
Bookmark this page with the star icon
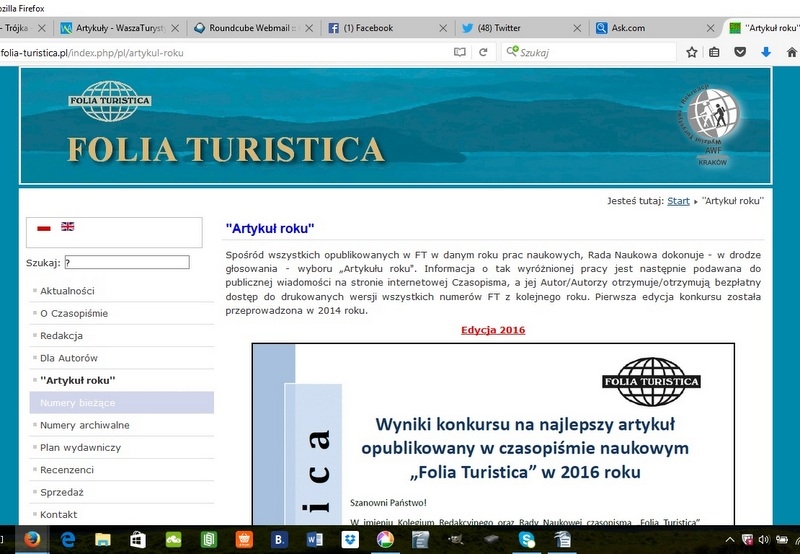[x=692, y=52]
